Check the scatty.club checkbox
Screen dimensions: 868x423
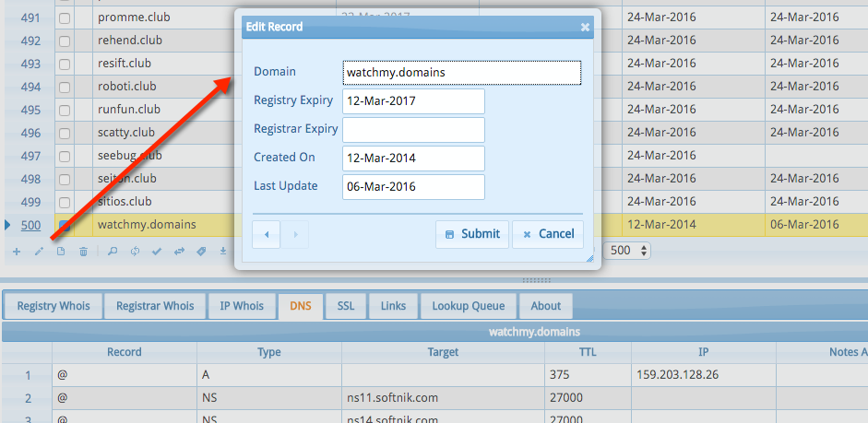coord(65,134)
